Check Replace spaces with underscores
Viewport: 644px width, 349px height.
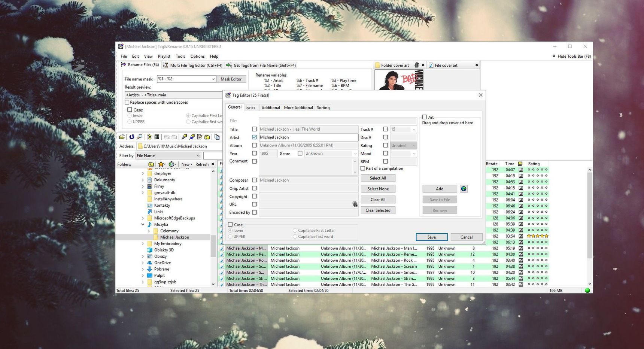click(127, 102)
